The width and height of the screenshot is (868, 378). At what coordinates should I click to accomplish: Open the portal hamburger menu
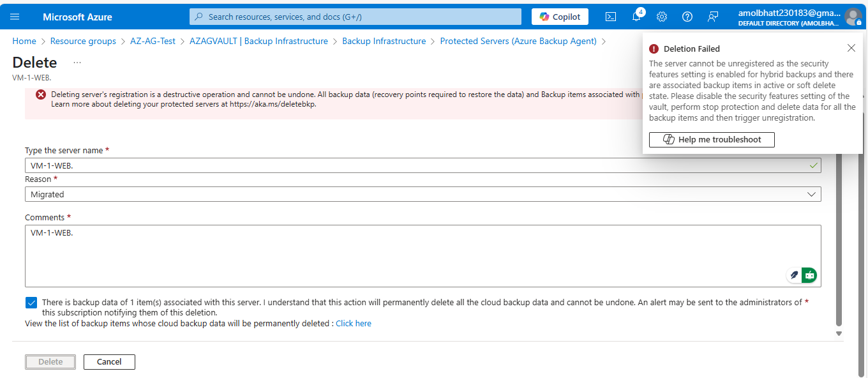pyautogui.click(x=16, y=17)
